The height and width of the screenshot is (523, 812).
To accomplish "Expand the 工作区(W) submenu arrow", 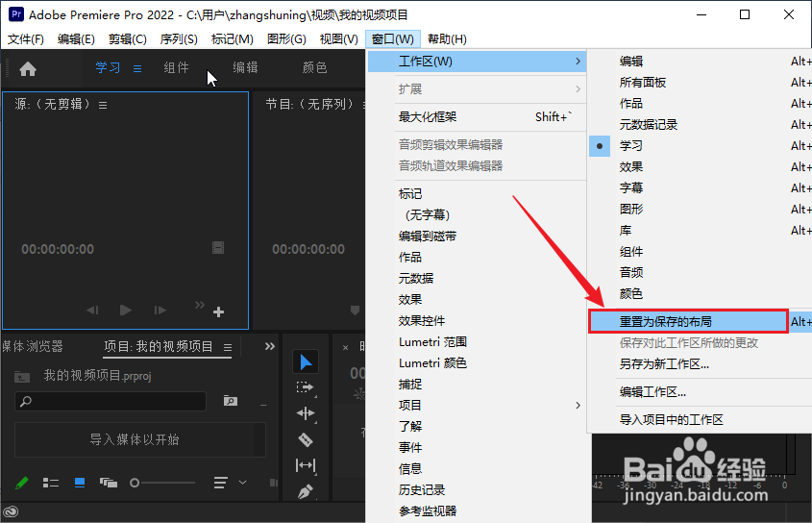I will [578, 62].
